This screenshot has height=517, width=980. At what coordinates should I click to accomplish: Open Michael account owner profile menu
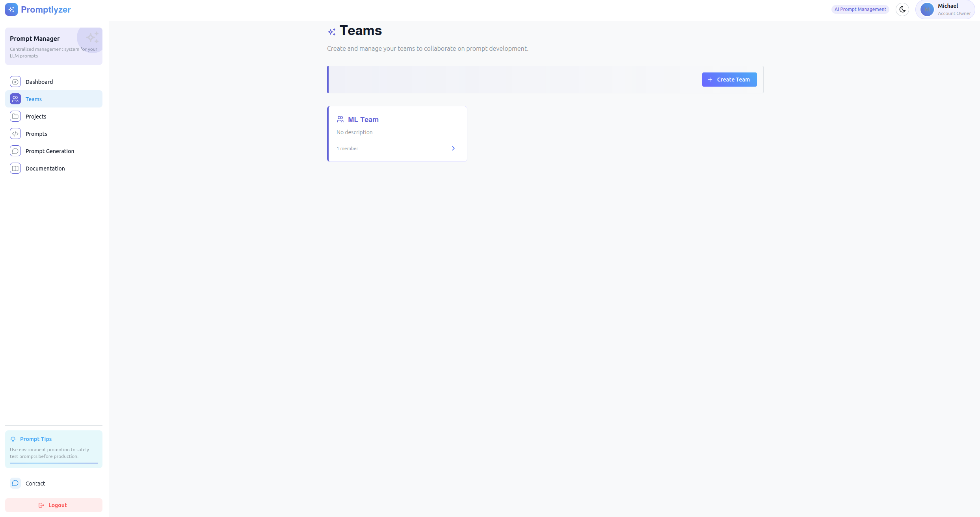pos(945,9)
